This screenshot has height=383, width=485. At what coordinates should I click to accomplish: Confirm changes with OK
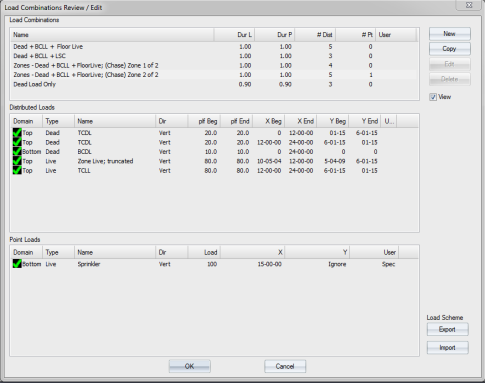(189, 366)
